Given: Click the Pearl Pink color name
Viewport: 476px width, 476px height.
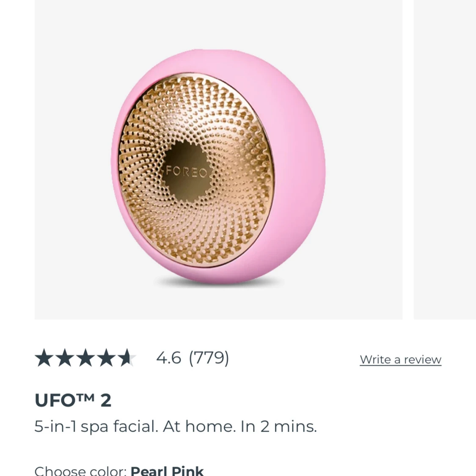Looking at the screenshot, I should click(167, 470).
